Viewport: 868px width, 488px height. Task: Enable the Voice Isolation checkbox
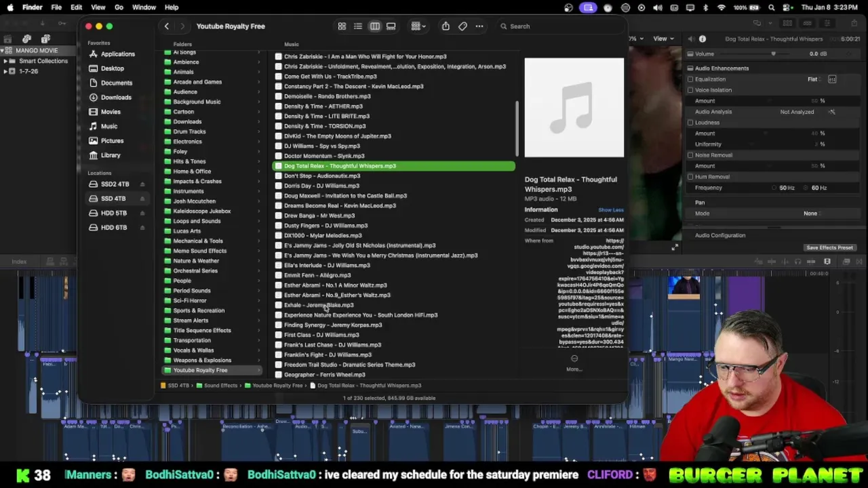point(690,90)
